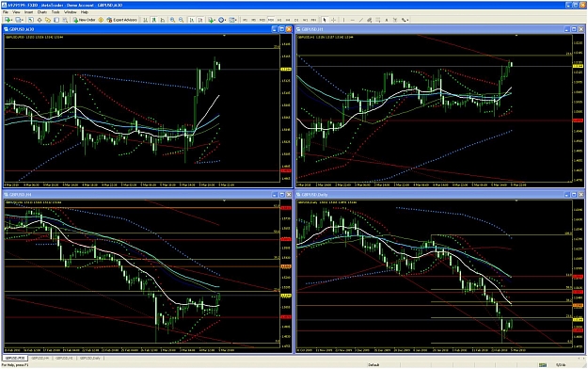Select the M15 timeframe button
Image resolution: width=588 pixels, height=369 pixels.
coord(262,20)
